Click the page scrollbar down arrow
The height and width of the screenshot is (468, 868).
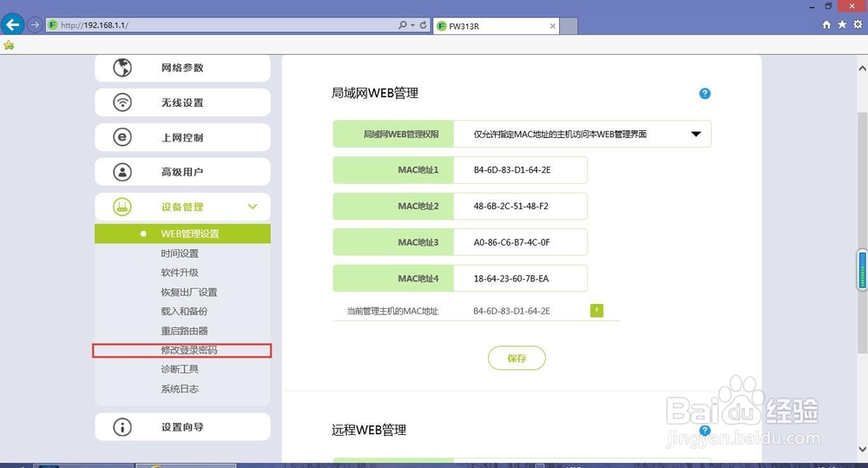point(862,449)
